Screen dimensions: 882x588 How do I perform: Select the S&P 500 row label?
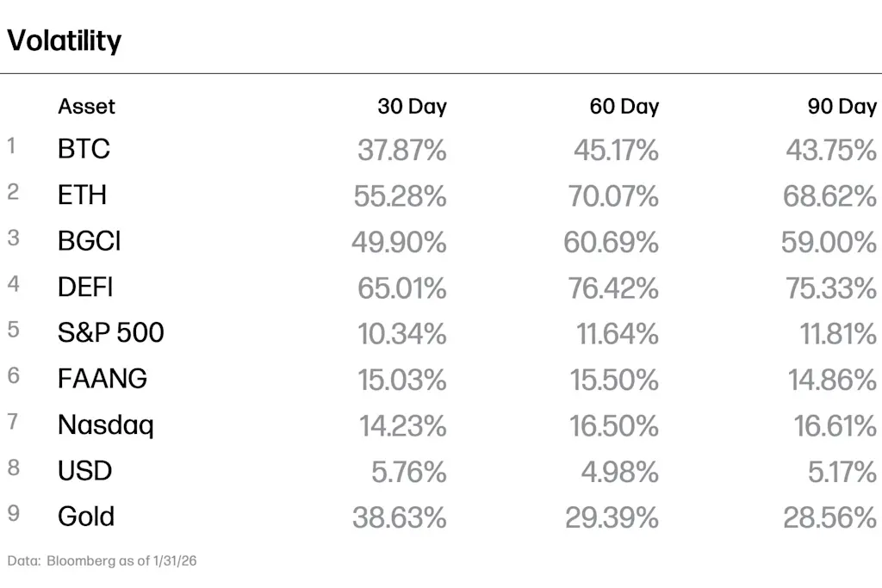(111, 332)
